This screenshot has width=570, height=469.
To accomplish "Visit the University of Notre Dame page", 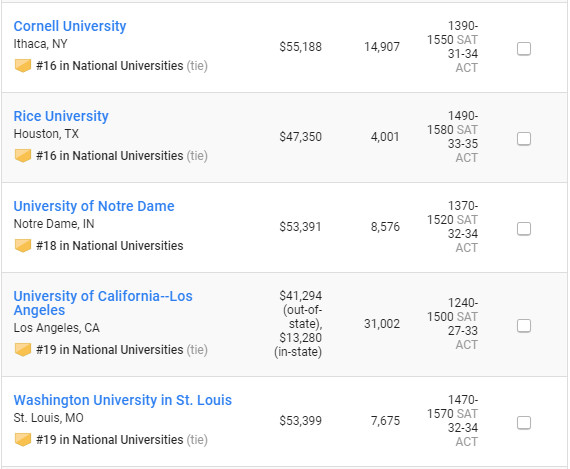I will (x=94, y=206).
